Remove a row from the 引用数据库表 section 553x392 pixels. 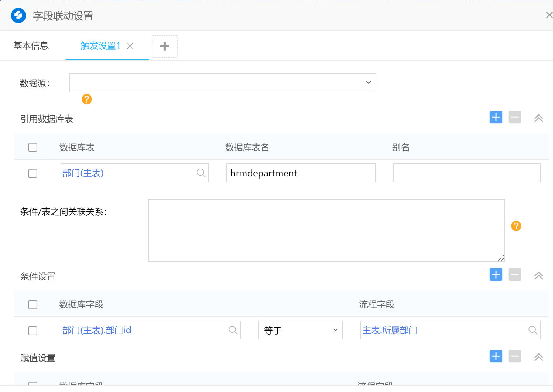coord(514,117)
